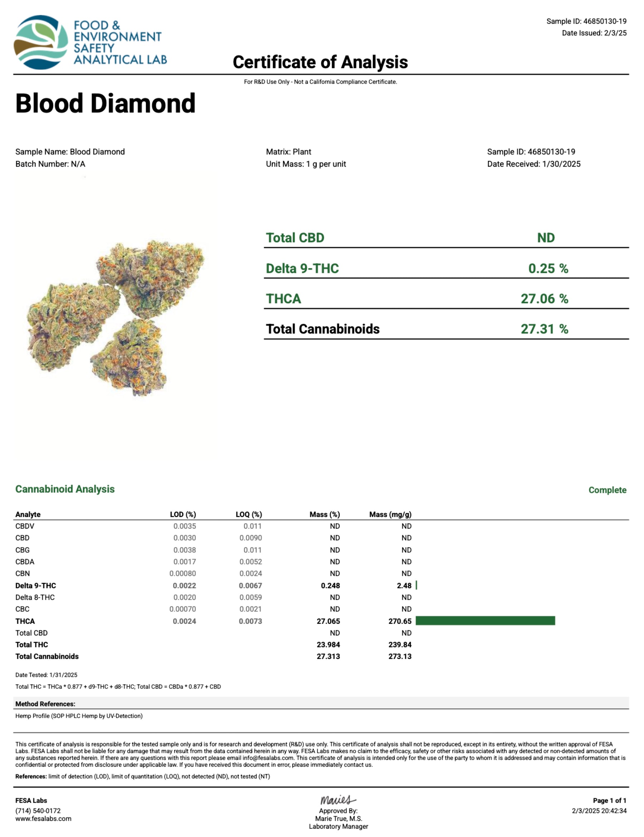The height and width of the screenshot is (837, 644).
Task: Click the green Complete status label
Action: pyautogui.click(x=607, y=490)
